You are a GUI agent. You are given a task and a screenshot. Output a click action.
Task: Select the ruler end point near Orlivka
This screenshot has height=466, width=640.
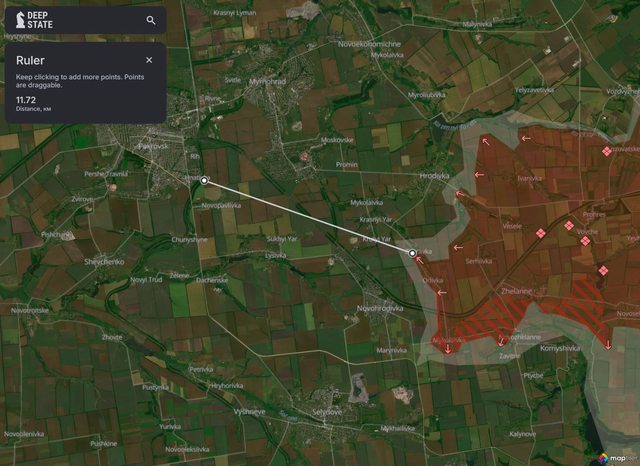tap(412, 253)
